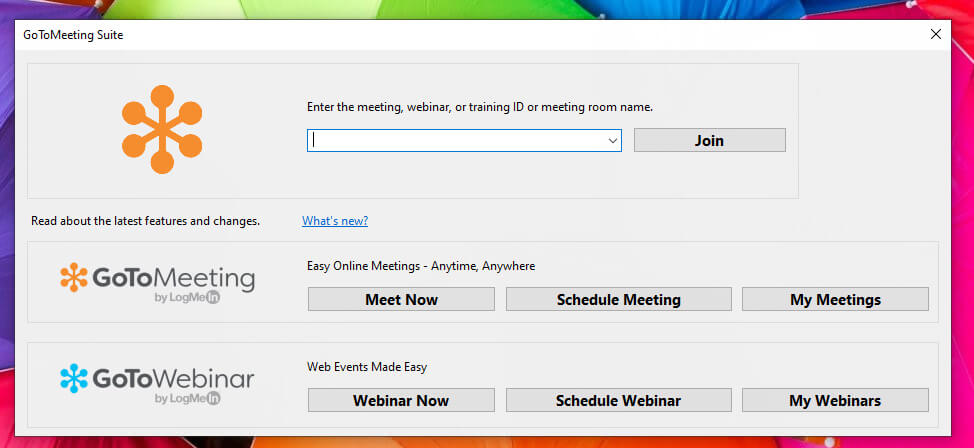This screenshot has width=974, height=448.
Task: Click the GoToMeeting wordmark text
Action: [x=173, y=277]
